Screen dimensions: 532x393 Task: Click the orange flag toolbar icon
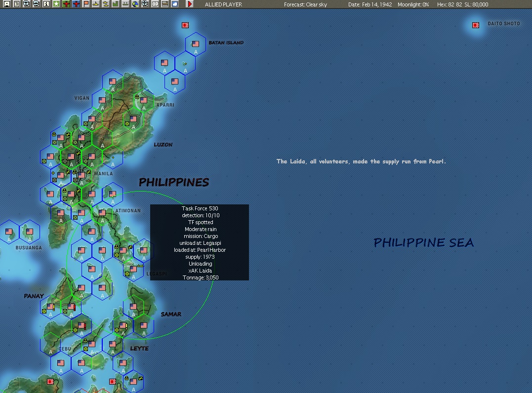coord(86,4)
